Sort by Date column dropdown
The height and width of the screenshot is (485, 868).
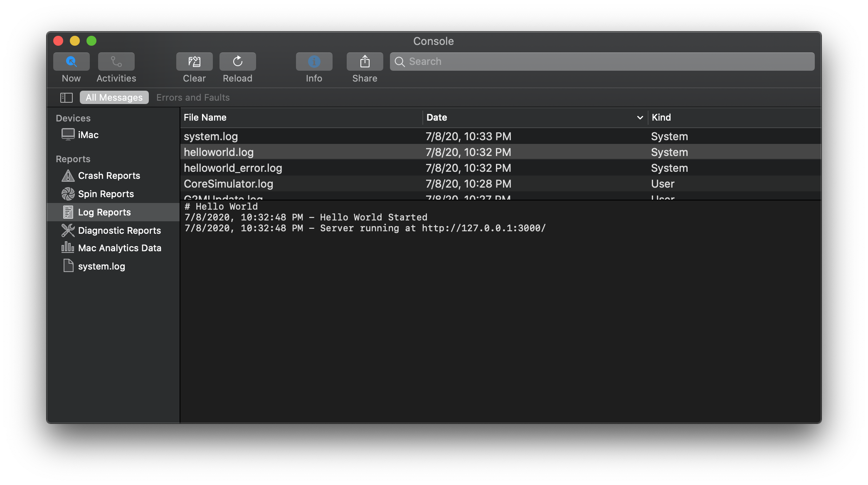pos(640,118)
